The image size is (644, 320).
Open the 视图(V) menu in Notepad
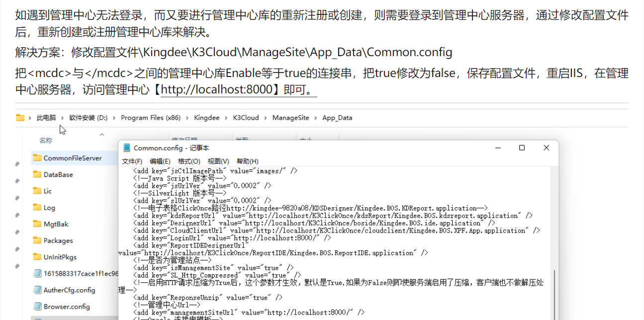(x=218, y=161)
